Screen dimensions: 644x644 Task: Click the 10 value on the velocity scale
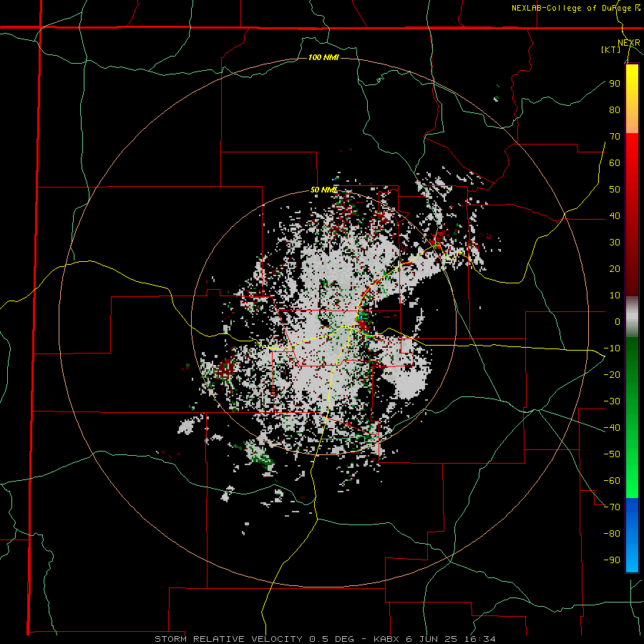pos(615,296)
